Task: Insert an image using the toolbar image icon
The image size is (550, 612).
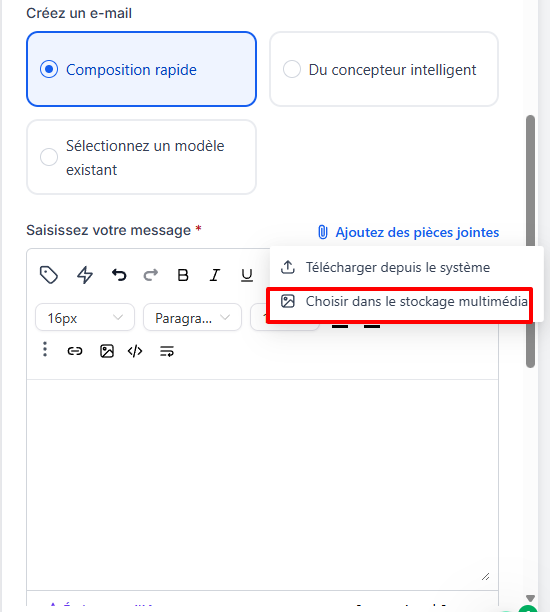Action: click(107, 351)
